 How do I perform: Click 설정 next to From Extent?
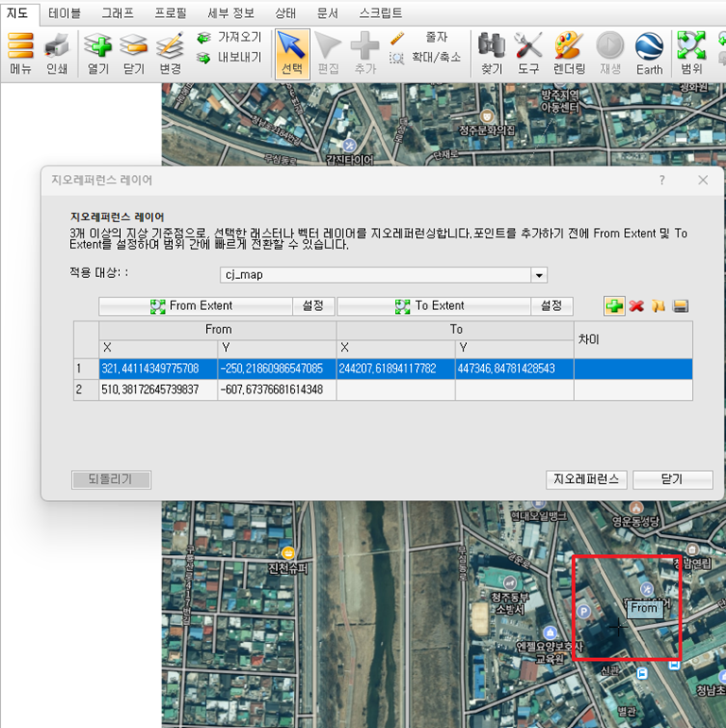313,306
